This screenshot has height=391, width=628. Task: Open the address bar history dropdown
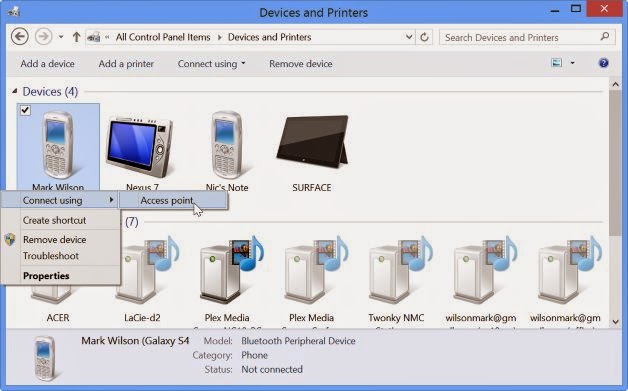click(409, 37)
